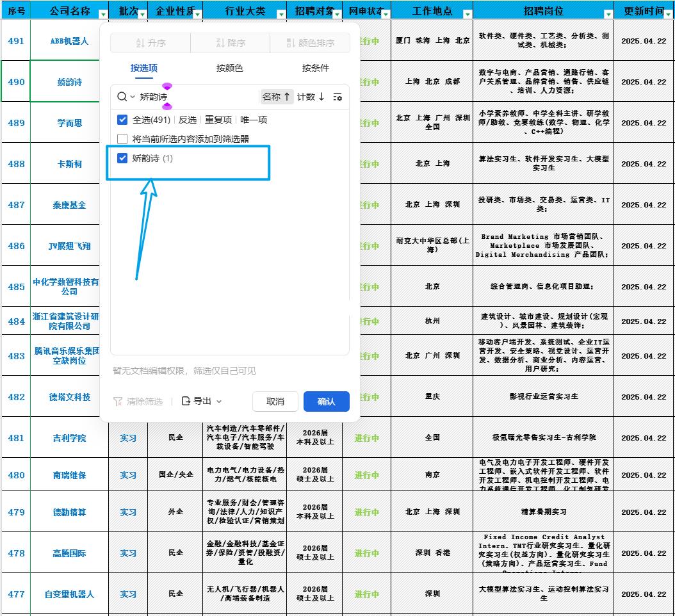675x616 pixels.
Task: Sort filter list by 计数
Action: click(x=311, y=97)
